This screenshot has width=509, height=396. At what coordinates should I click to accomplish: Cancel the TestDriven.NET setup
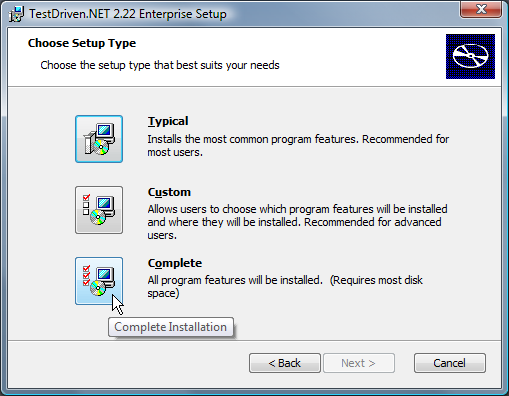point(450,363)
